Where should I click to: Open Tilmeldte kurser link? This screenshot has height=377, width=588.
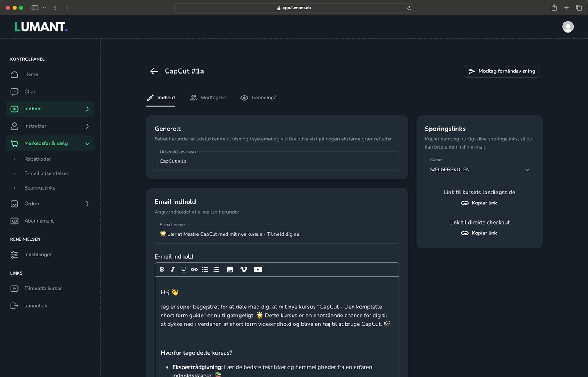[x=50, y=289]
